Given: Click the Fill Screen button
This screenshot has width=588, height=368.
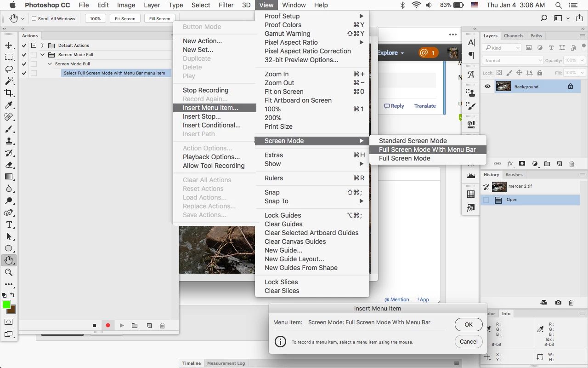Looking at the screenshot, I should (159, 18).
